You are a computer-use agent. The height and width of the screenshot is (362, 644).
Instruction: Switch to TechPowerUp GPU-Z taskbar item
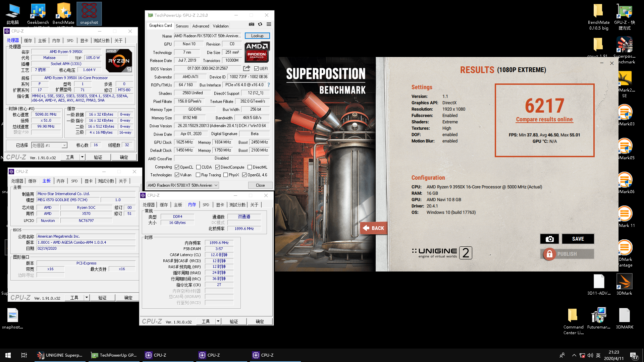(x=114, y=355)
